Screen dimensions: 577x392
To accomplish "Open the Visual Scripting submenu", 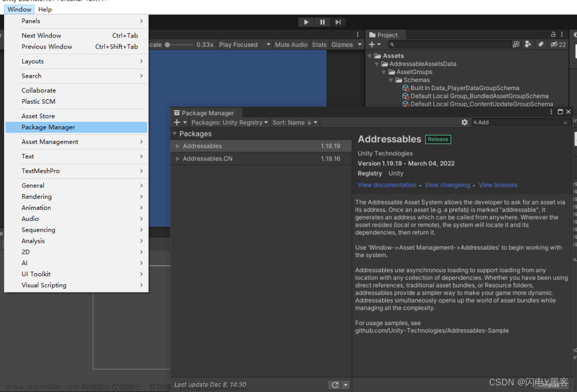I will (76, 285).
